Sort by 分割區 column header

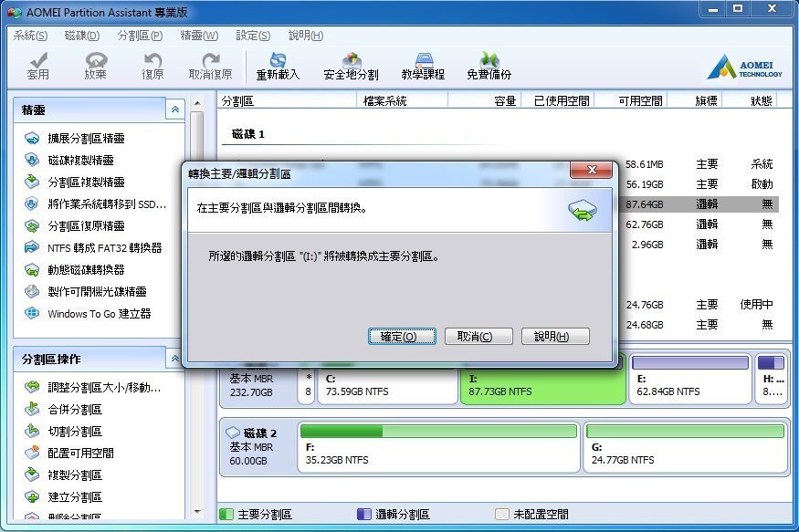[x=288, y=100]
